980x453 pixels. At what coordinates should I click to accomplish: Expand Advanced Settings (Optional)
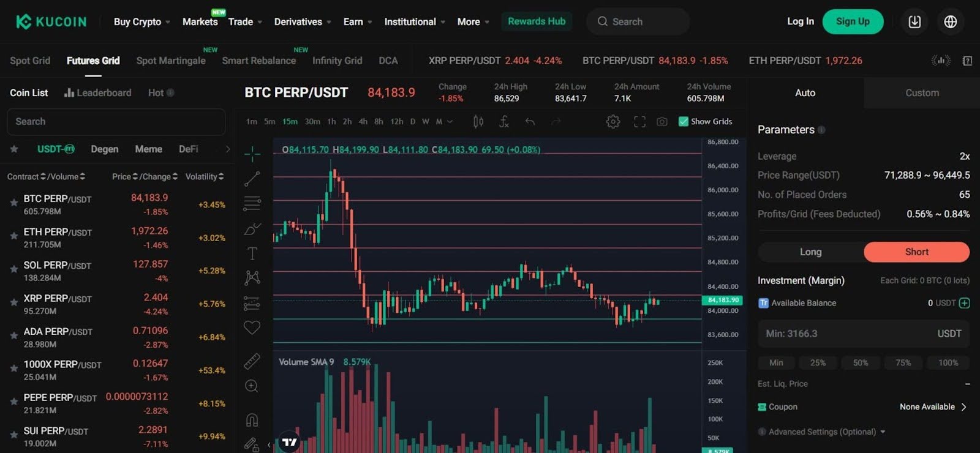[x=821, y=432]
